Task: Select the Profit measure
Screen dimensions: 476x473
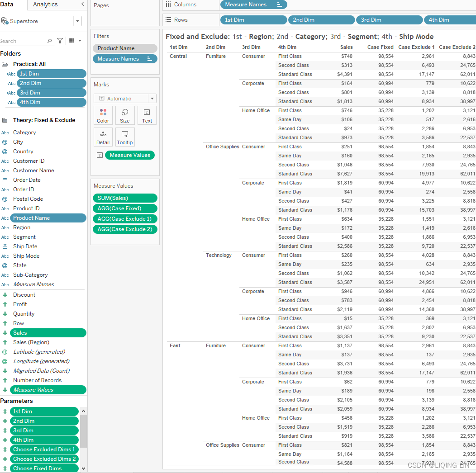Action: (x=20, y=304)
